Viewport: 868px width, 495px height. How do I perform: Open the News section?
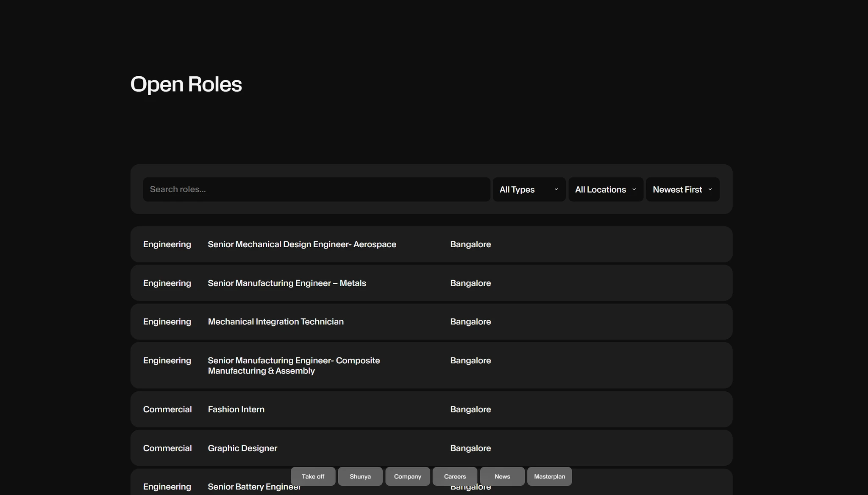[x=502, y=476]
